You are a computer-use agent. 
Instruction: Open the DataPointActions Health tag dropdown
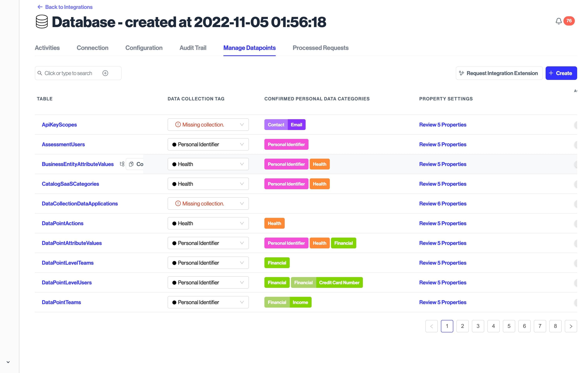coord(208,223)
